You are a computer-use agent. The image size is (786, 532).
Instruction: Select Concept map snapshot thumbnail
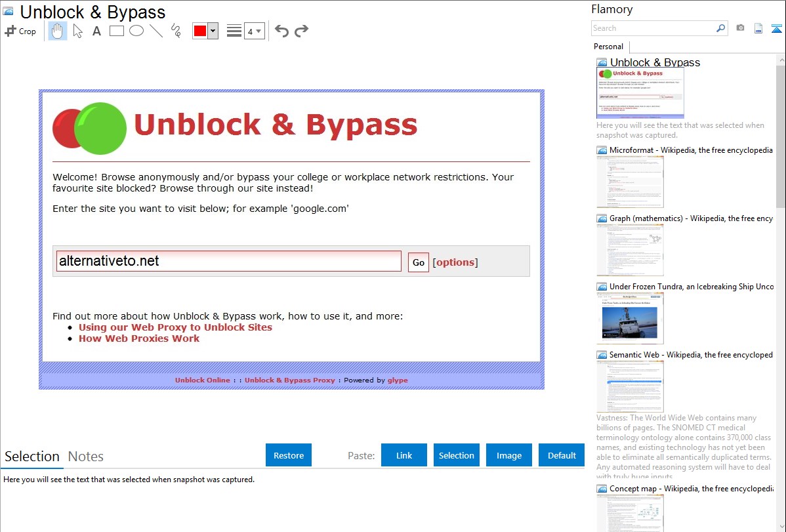click(630, 513)
